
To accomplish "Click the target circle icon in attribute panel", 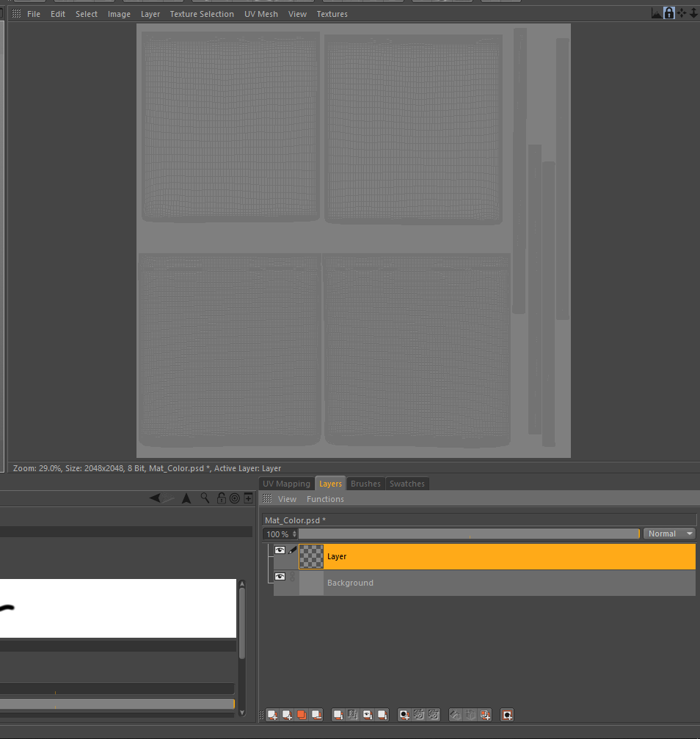I will tap(234, 498).
